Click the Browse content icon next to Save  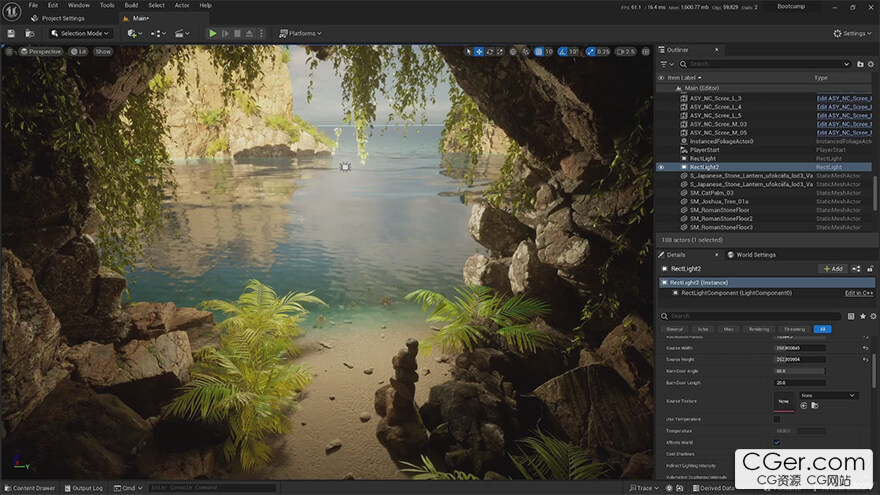[30, 34]
